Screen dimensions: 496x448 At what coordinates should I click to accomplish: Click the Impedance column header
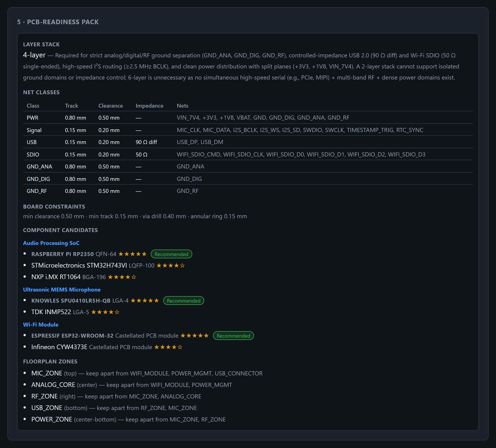click(149, 106)
